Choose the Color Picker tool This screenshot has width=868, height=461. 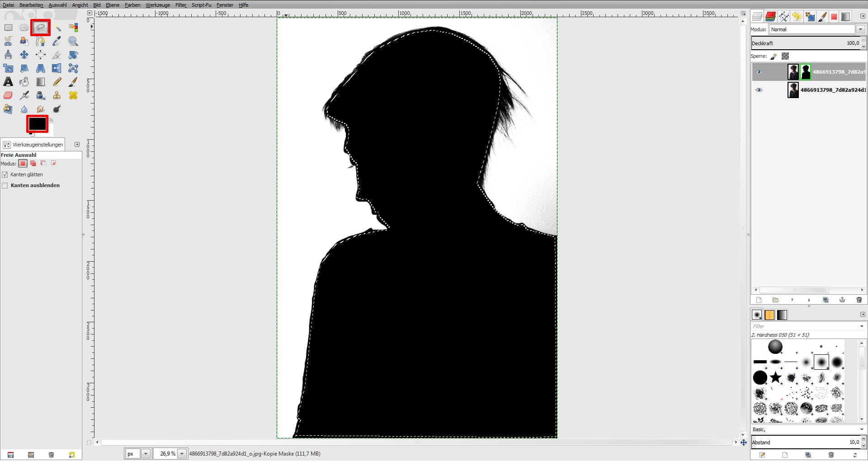pyautogui.click(x=57, y=41)
